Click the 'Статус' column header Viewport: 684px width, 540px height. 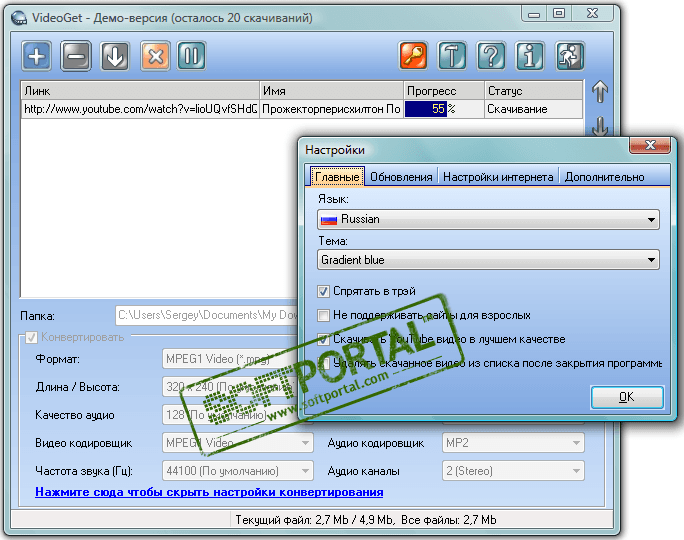(534, 91)
